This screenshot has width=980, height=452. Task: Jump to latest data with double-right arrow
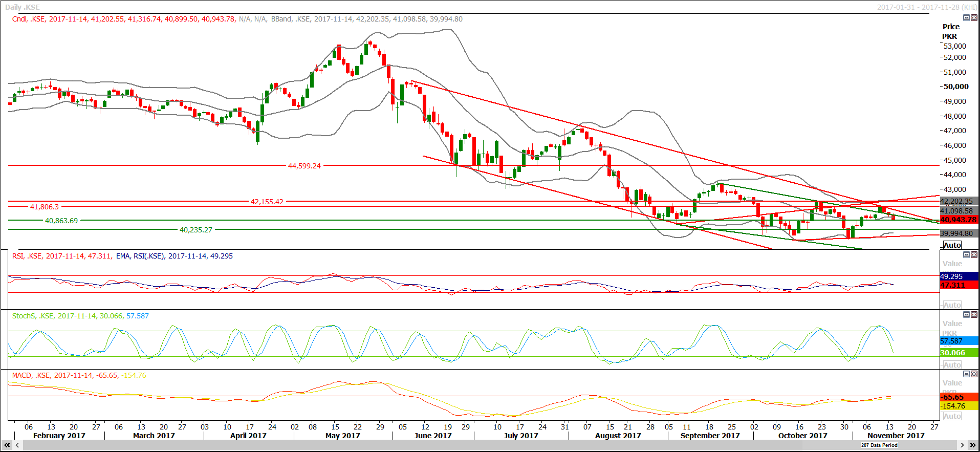pyautogui.click(x=973, y=445)
